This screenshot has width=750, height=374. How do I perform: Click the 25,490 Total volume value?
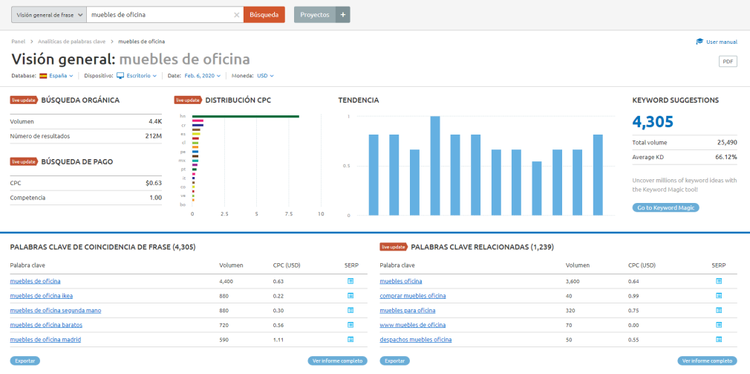(728, 143)
